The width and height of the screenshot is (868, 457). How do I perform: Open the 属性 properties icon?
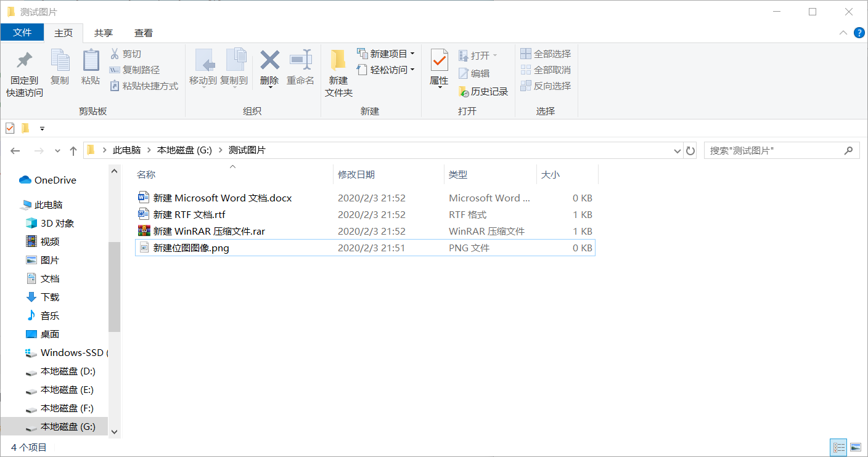click(x=440, y=60)
